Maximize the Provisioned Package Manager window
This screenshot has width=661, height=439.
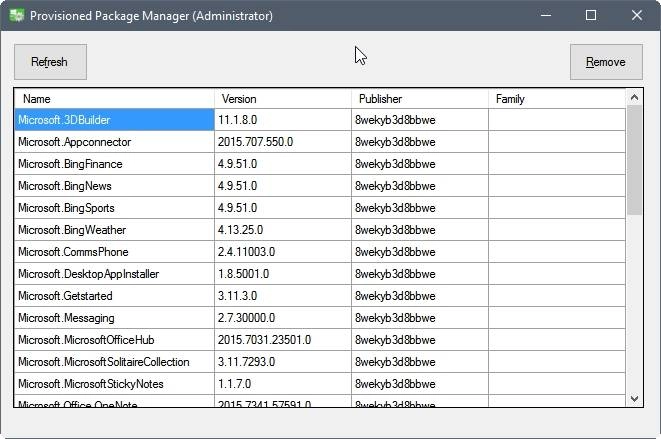coord(591,16)
